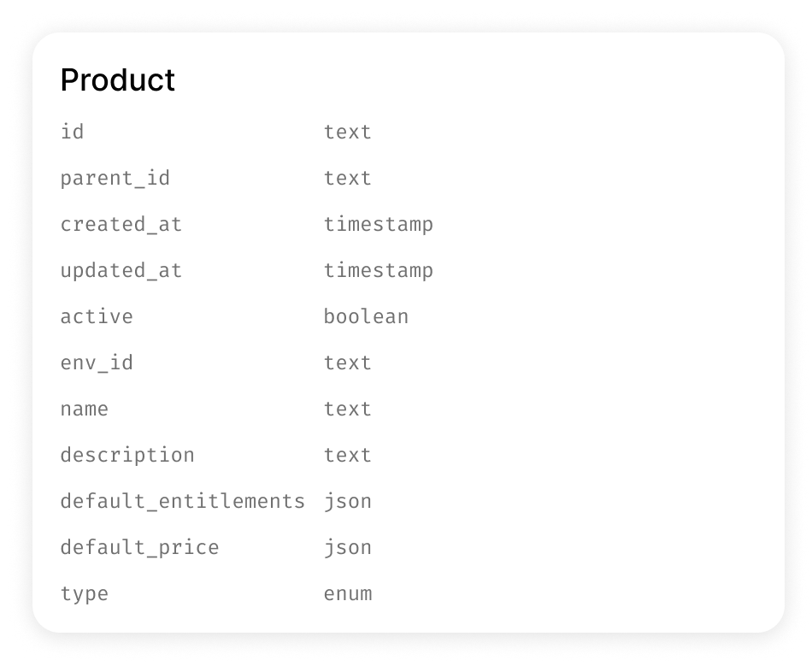The image size is (812, 666).
Task: Select the type field name
Action: point(84,593)
